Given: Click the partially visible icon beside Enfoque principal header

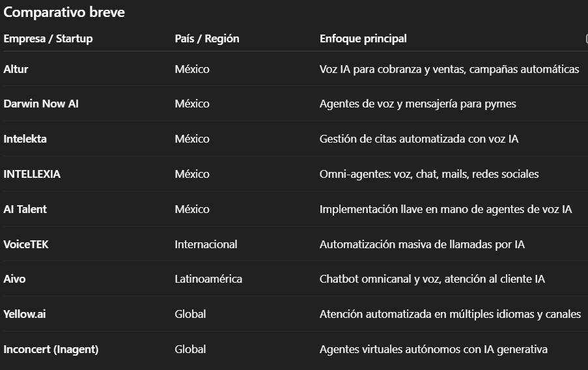Looking at the screenshot, I should pos(586,38).
